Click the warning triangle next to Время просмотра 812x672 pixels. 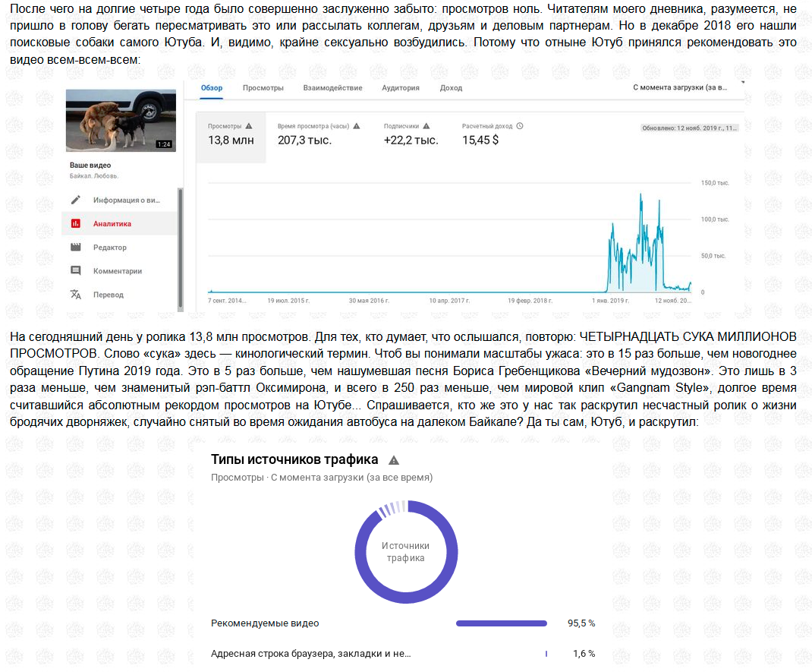356,126
